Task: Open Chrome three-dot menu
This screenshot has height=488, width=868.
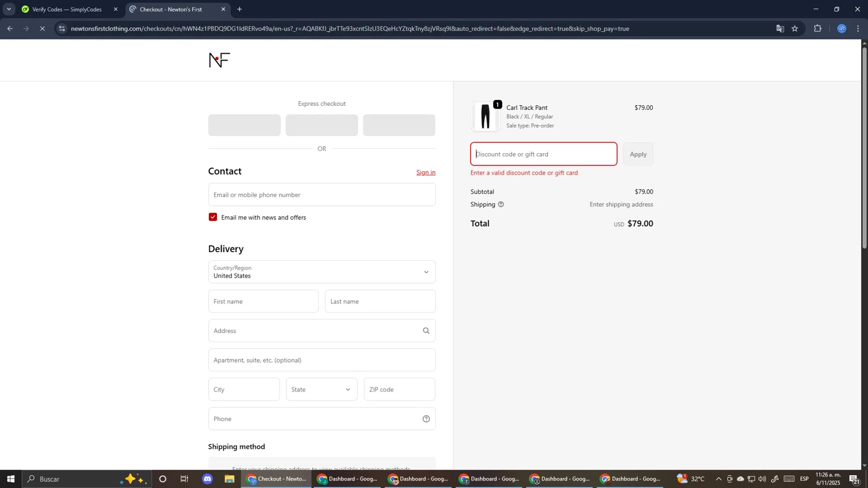Action: [x=858, y=28]
